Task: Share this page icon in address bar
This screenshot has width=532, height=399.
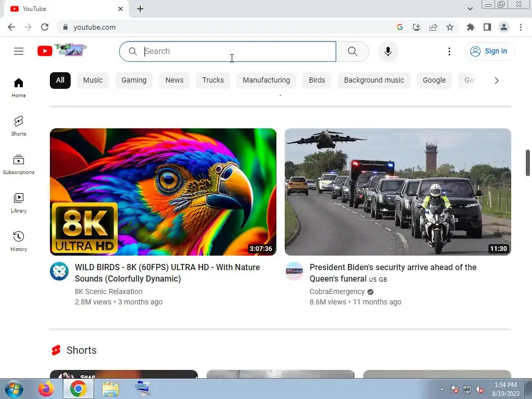Action: 433,27
